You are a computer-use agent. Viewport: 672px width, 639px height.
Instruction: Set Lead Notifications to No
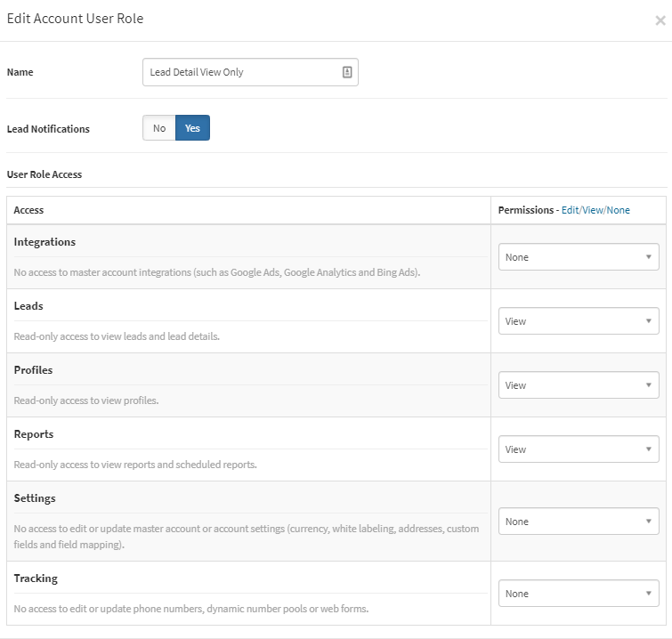point(159,128)
